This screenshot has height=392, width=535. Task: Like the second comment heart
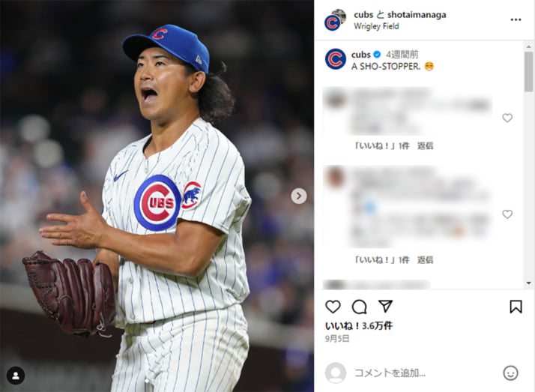507,214
